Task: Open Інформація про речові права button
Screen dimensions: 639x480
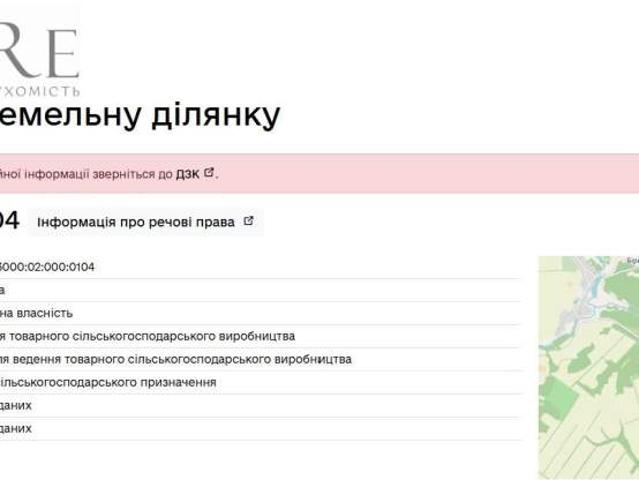Action: point(146,222)
